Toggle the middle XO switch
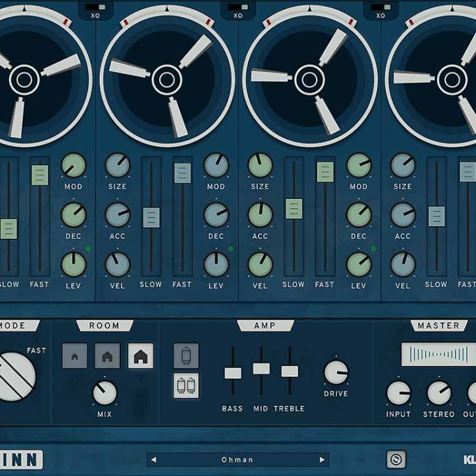Image resolution: width=476 pixels, height=476 pixels. (238, 7)
